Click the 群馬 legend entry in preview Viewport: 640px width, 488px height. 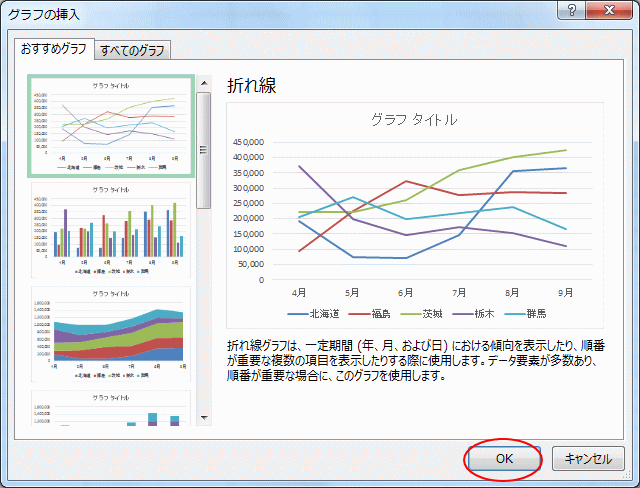[x=526, y=314]
